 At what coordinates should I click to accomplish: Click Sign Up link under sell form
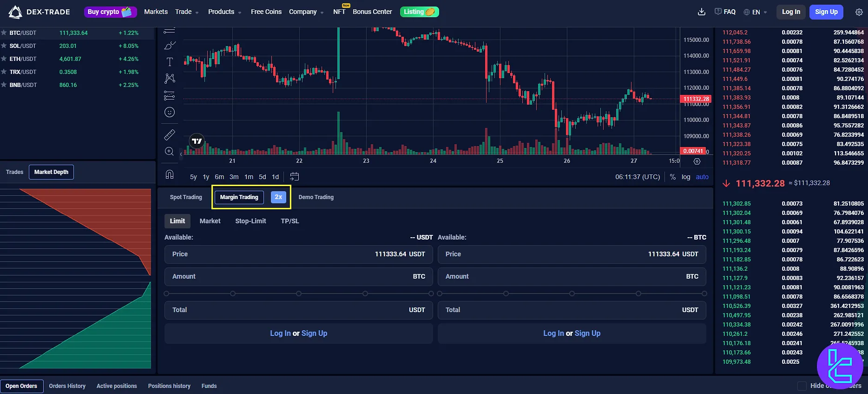(x=587, y=333)
